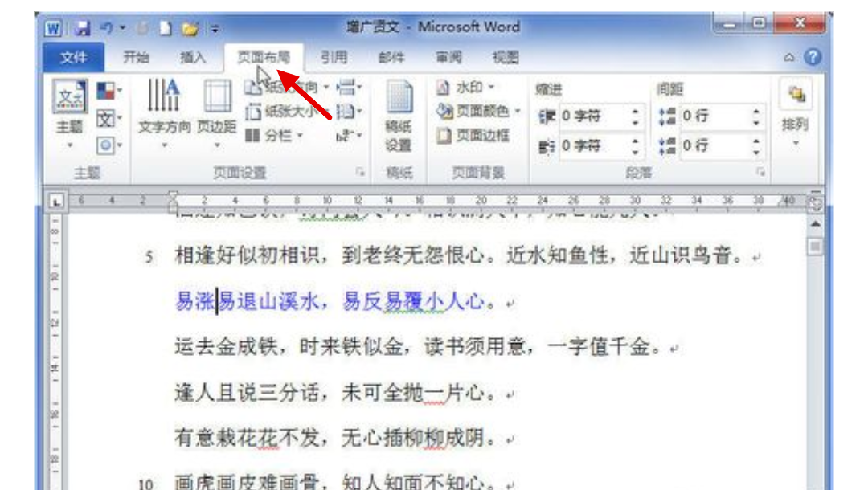Screen dimensions: 868x490
Task: Expand Customize Quick Access Toolbar dropdown
Action: pos(215,28)
